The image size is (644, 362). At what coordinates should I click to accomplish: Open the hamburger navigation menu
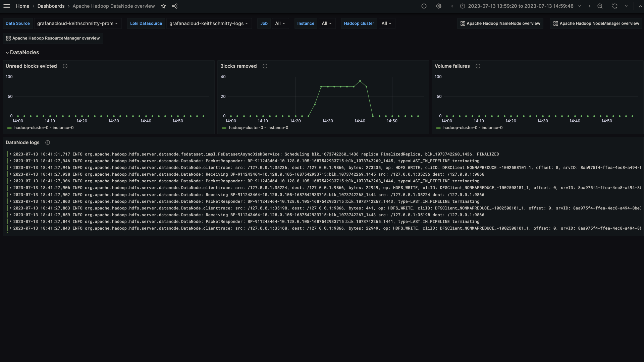[x=7, y=6]
